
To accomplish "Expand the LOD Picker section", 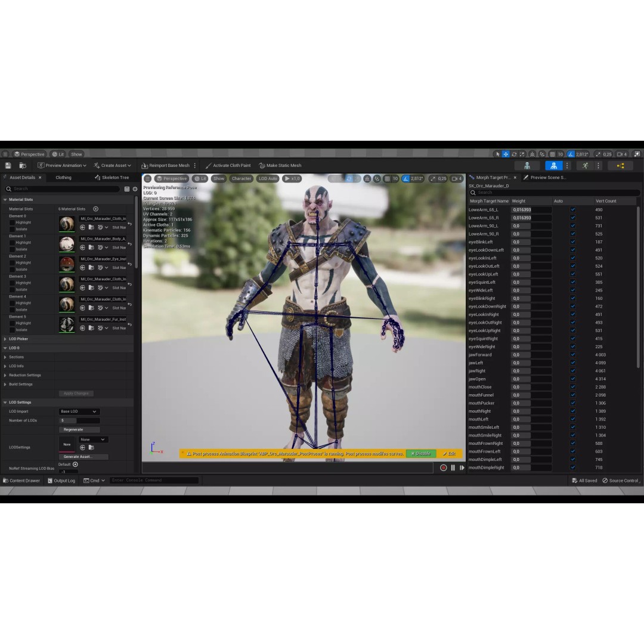I will (x=5, y=339).
